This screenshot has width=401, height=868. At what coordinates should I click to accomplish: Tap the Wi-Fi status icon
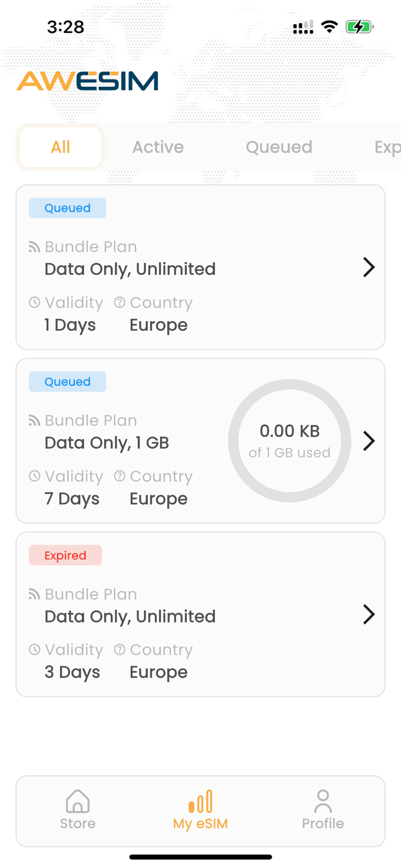tap(329, 27)
